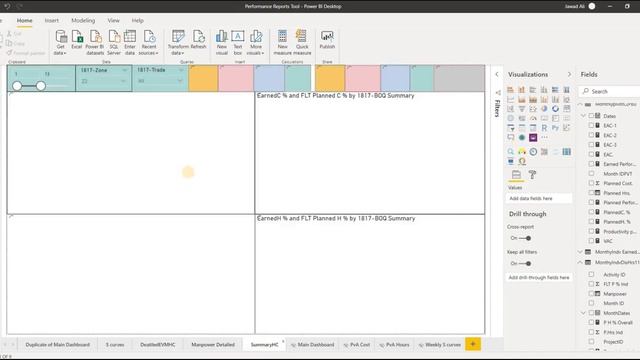Click the right handle of range slicer
Screen dimensions: 640x360
click(x=41, y=86)
